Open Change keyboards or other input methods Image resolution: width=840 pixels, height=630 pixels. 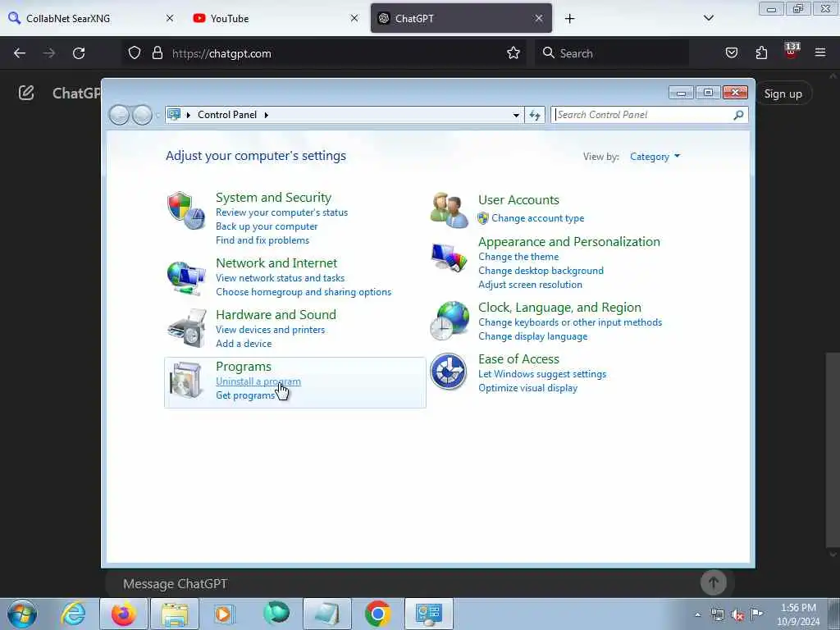click(570, 322)
